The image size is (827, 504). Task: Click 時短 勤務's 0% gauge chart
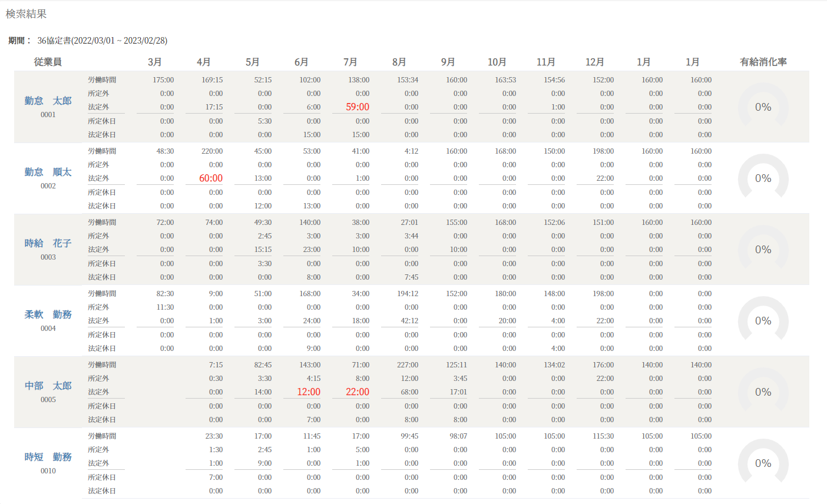point(763,463)
